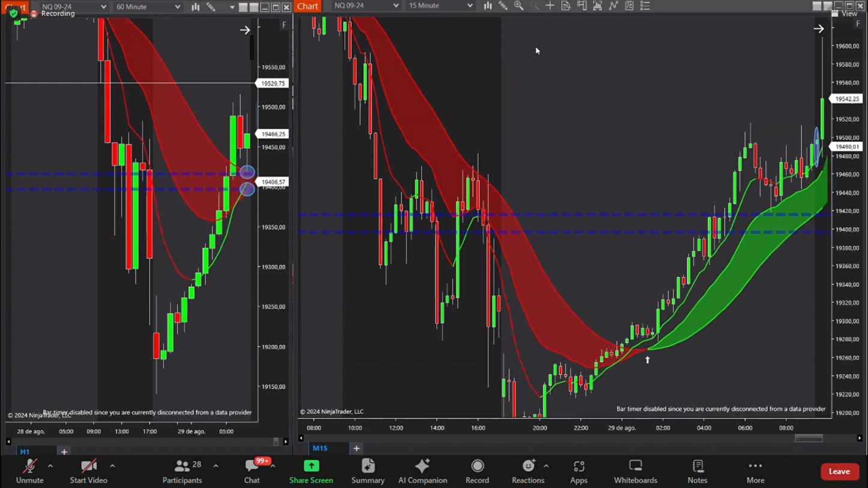Open instrument selector NQ 09-24 in right chart
This screenshot has width=868, height=488.
pos(365,6)
